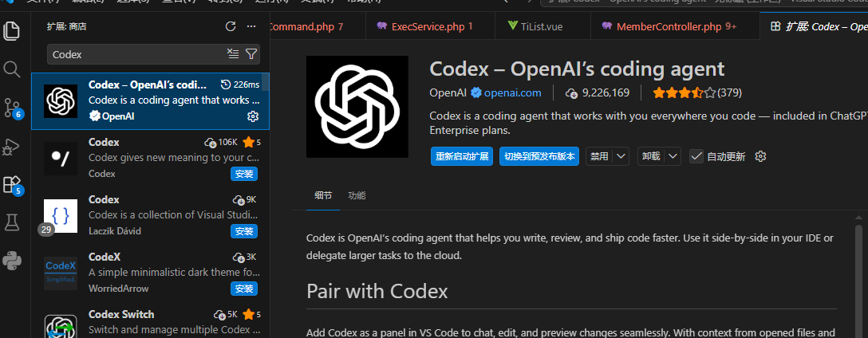Open the Explorer view in activity bar
Image resolution: width=868 pixels, height=338 pixels.
pyautogui.click(x=12, y=29)
